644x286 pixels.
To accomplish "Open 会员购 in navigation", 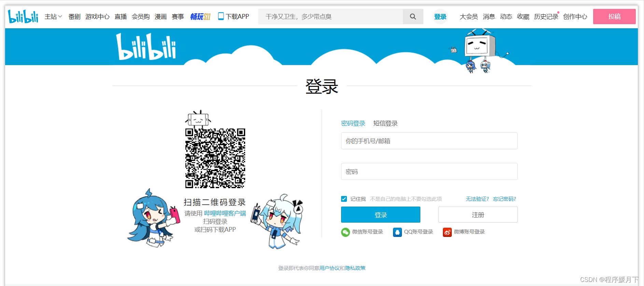I will tap(141, 16).
